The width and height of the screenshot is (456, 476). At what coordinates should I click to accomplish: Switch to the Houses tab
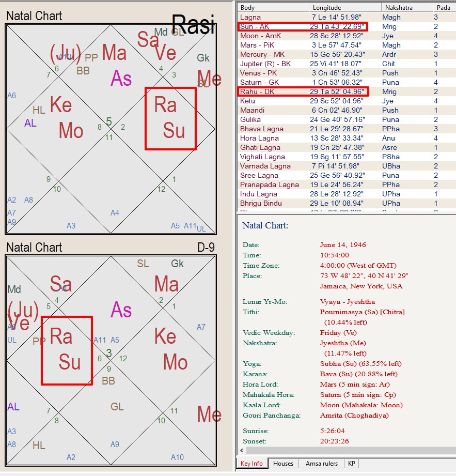283,464
